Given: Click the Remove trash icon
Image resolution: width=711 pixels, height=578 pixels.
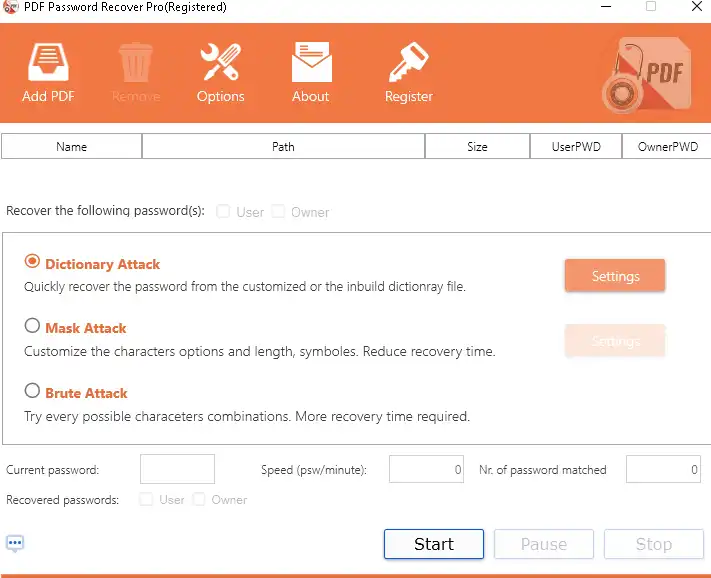Looking at the screenshot, I should (x=135, y=63).
